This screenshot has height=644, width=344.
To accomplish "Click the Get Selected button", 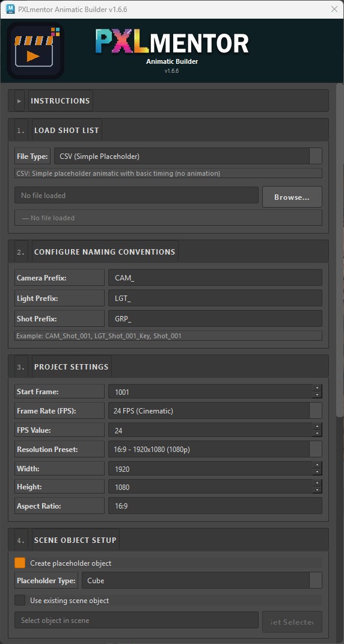I will tap(292, 622).
